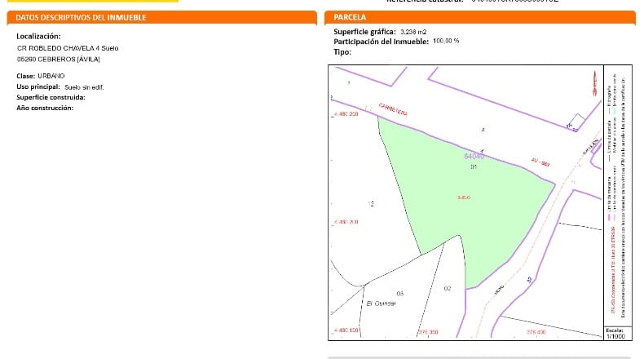The image size is (644, 359).
Task: Click parcel number "03" on the map
Action: [x=400, y=294]
